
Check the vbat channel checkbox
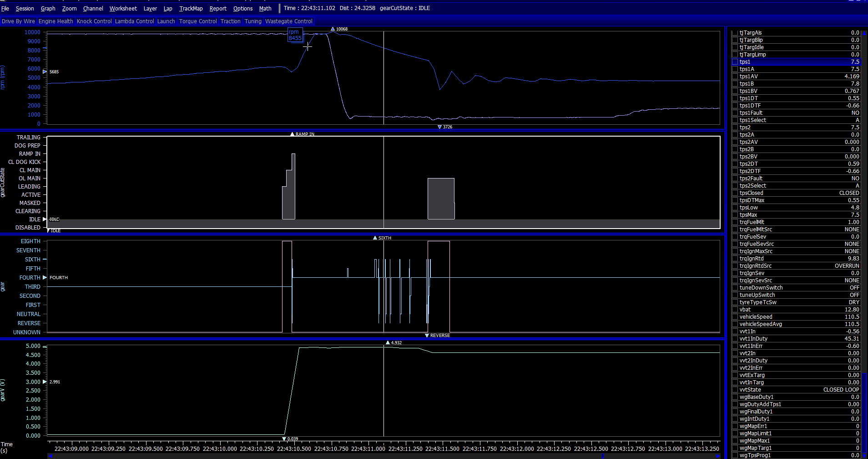click(734, 310)
